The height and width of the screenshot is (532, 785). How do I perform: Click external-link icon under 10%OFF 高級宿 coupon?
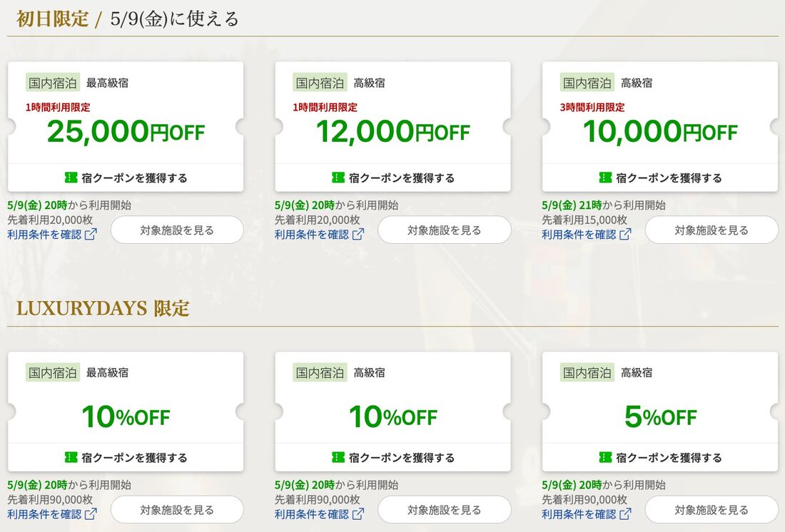click(358, 514)
